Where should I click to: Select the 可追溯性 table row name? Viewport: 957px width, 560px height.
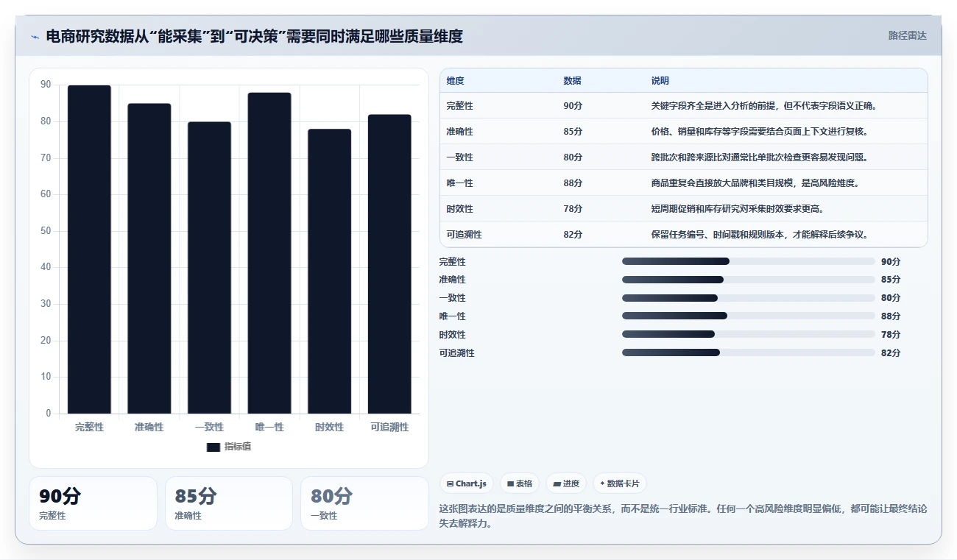point(464,235)
